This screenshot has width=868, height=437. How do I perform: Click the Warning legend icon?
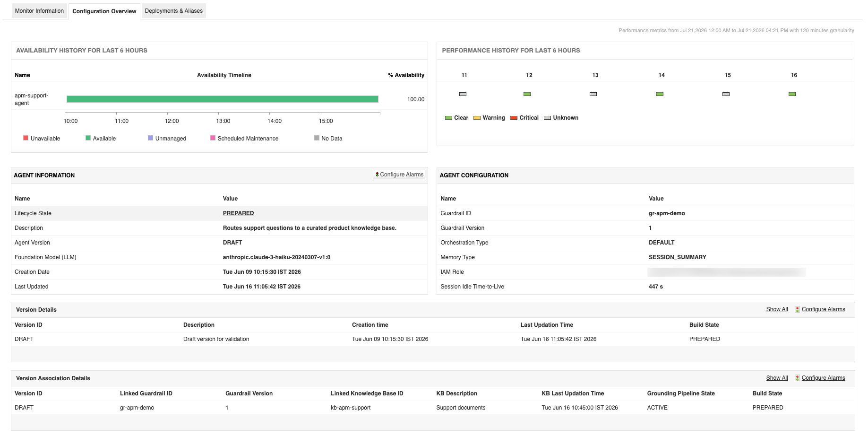pos(477,118)
